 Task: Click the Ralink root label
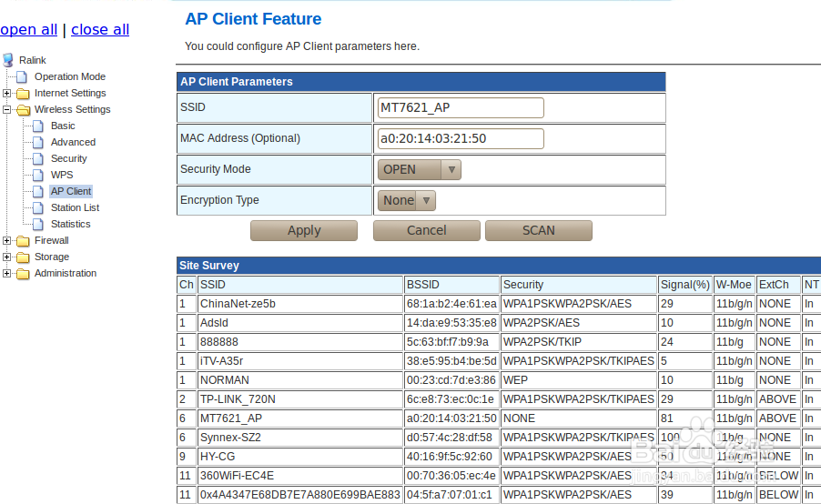click(33, 60)
